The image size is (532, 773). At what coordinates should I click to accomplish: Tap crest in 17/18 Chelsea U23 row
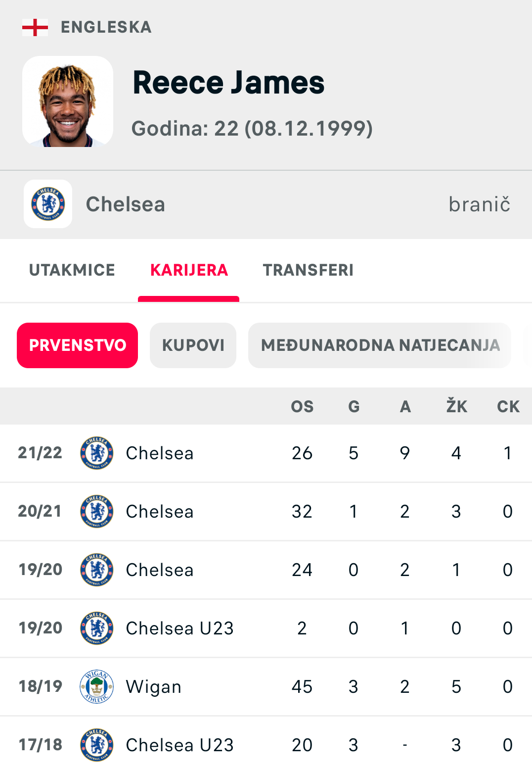point(97,745)
